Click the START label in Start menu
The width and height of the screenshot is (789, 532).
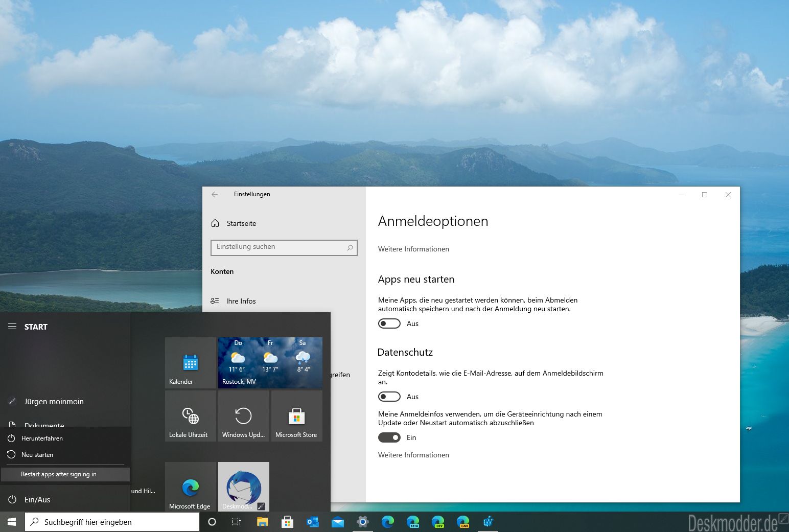(x=36, y=327)
